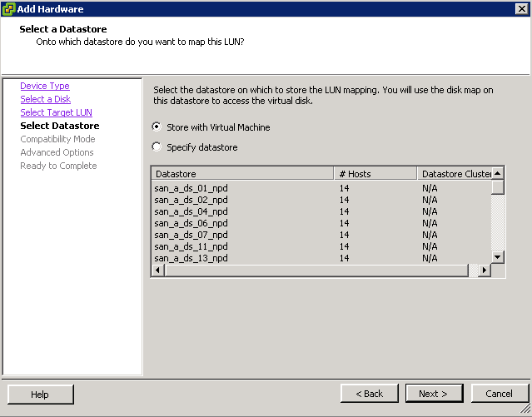Screen dimensions: 532x417
Task: Select the Specify datastore radio button
Action: click(157, 147)
